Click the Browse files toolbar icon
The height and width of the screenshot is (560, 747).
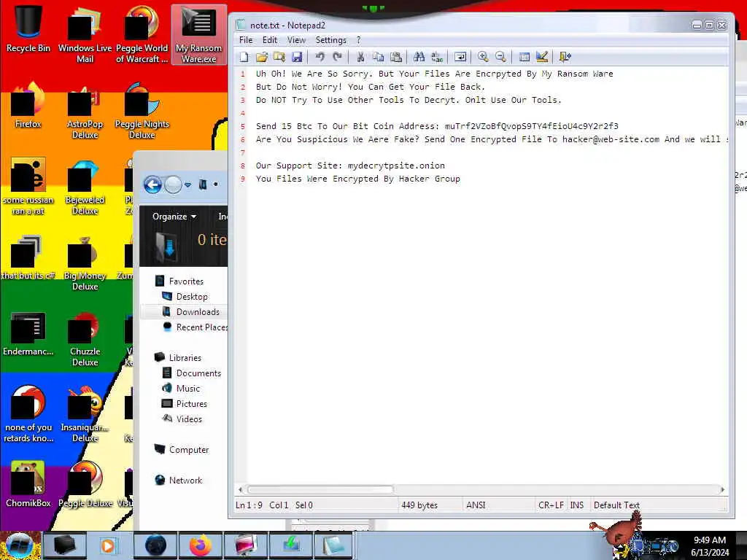[x=279, y=57]
